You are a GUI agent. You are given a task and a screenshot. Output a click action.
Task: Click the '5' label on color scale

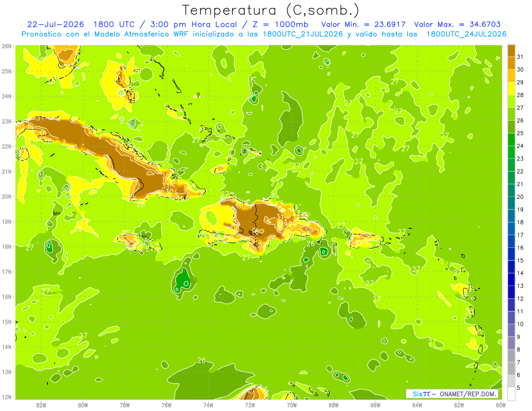519,388
